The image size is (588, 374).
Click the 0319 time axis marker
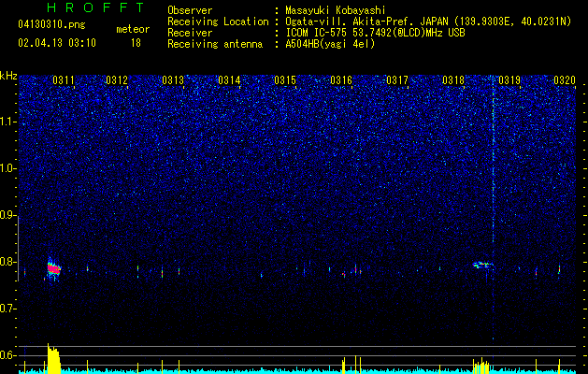(x=509, y=79)
